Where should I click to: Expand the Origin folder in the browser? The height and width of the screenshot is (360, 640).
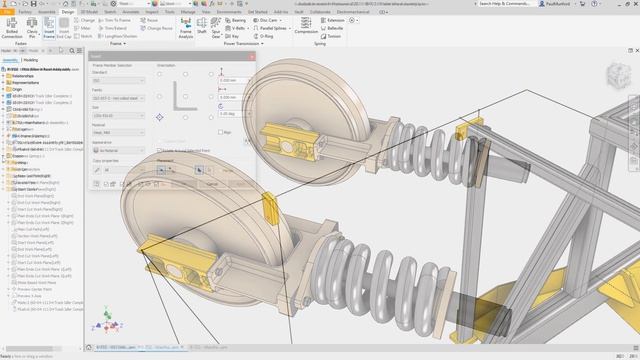click(x=3, y=89)
